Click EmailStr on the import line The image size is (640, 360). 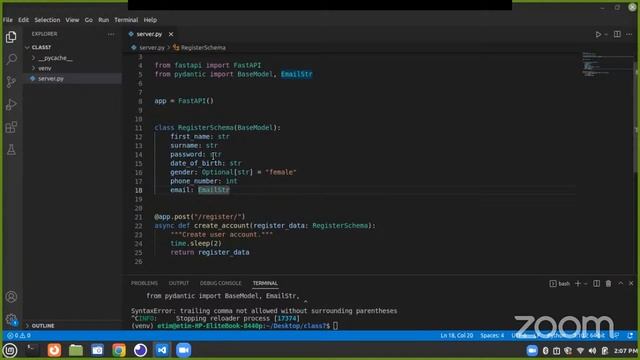point(296,74)
